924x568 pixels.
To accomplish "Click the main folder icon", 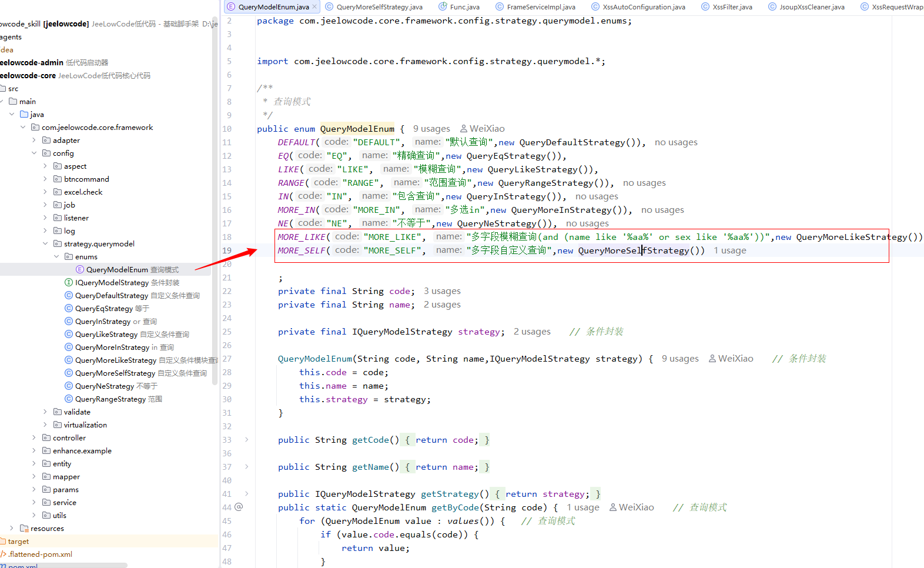I will click(x=13, y=101).
